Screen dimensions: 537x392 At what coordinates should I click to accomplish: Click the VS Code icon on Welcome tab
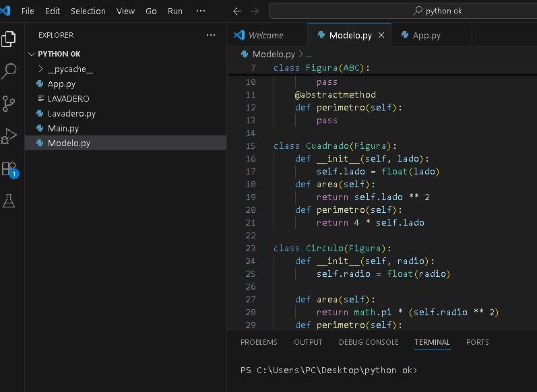(239, 35)
